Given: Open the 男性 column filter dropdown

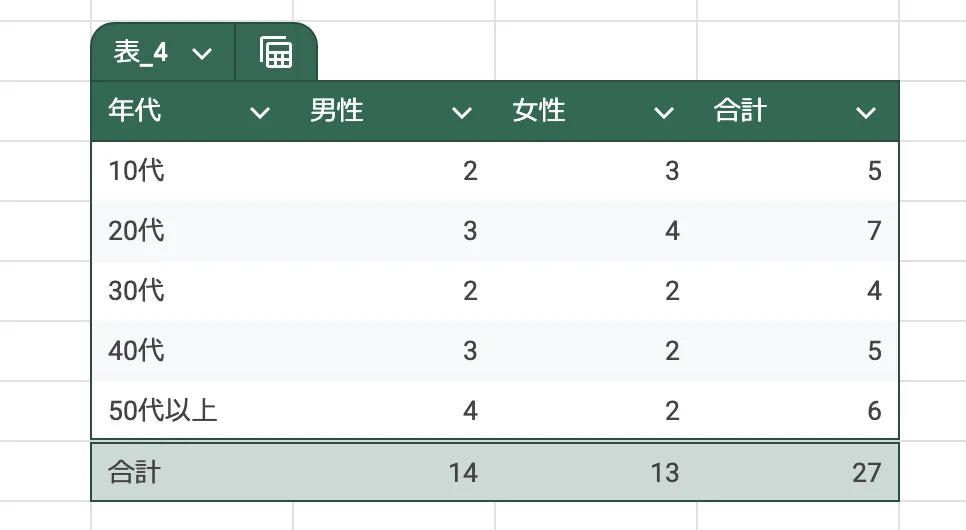Looking at the screenshot, I should click(462, 113).
